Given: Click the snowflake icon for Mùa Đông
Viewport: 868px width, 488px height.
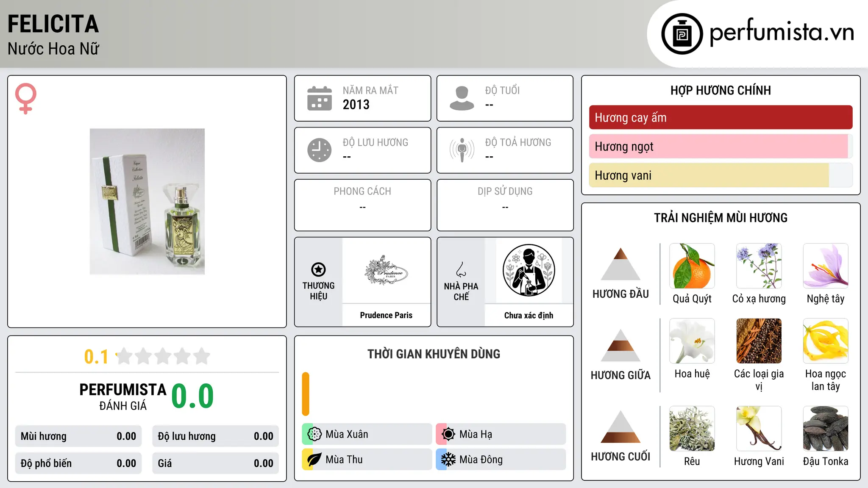Looking at the screenshot, I should coord(448,460).
